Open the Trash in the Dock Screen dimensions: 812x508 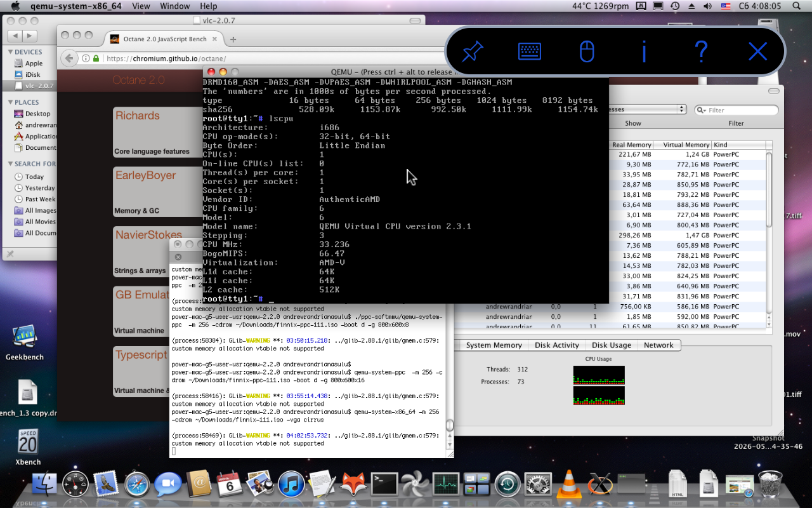click(770, 484)
